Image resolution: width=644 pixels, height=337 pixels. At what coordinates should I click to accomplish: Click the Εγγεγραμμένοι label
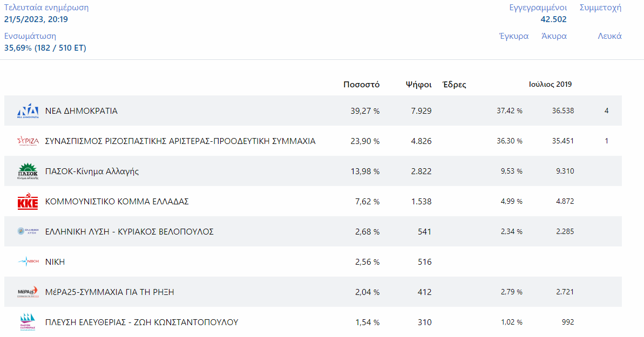[x=538, y=8]
